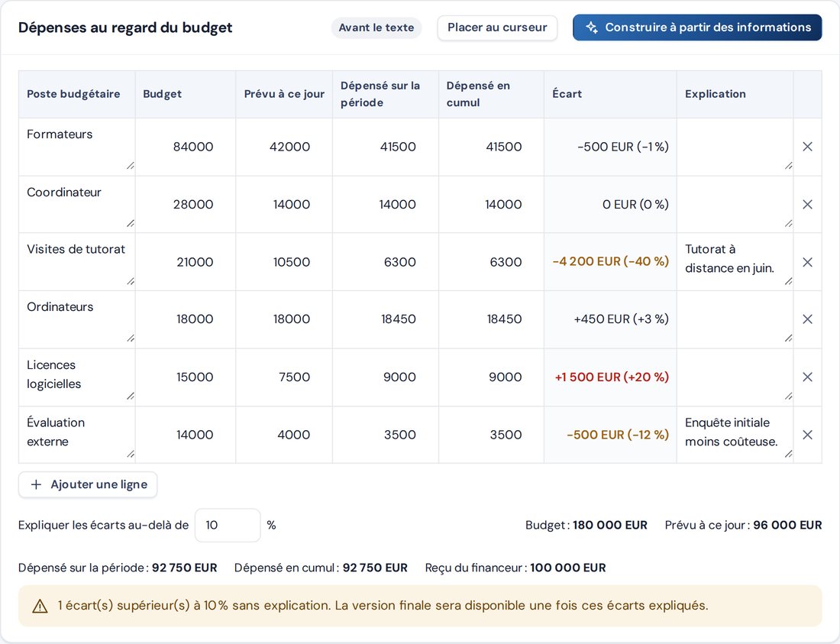
Task: Edit Ordinateurs budget value 18000
Action: 186,319
